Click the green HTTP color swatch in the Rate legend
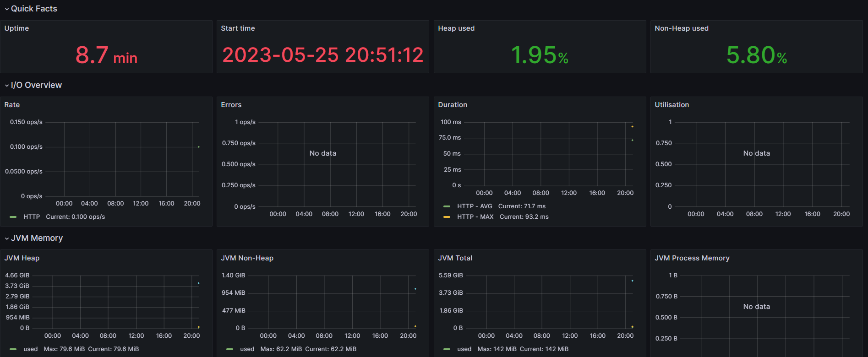Screen dimensions: 868x357 [x=13, y=217]
